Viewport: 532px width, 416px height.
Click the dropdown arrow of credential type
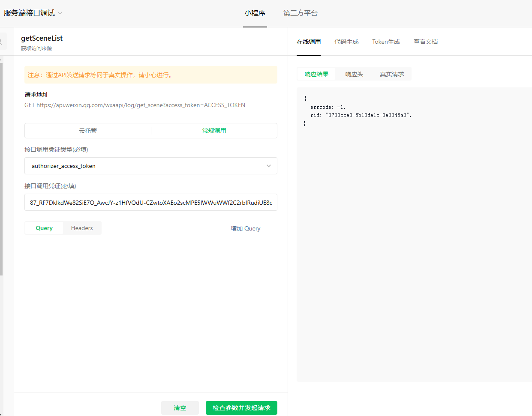269,166
